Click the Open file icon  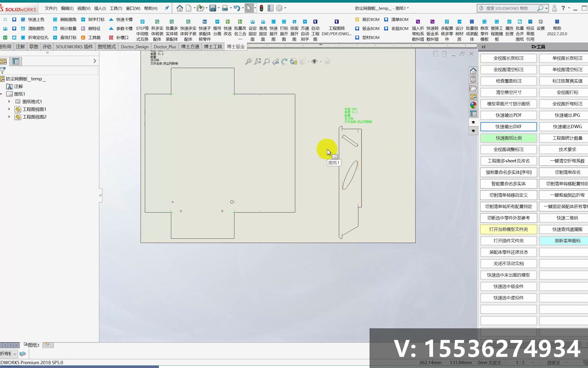[x=200, y=8]
